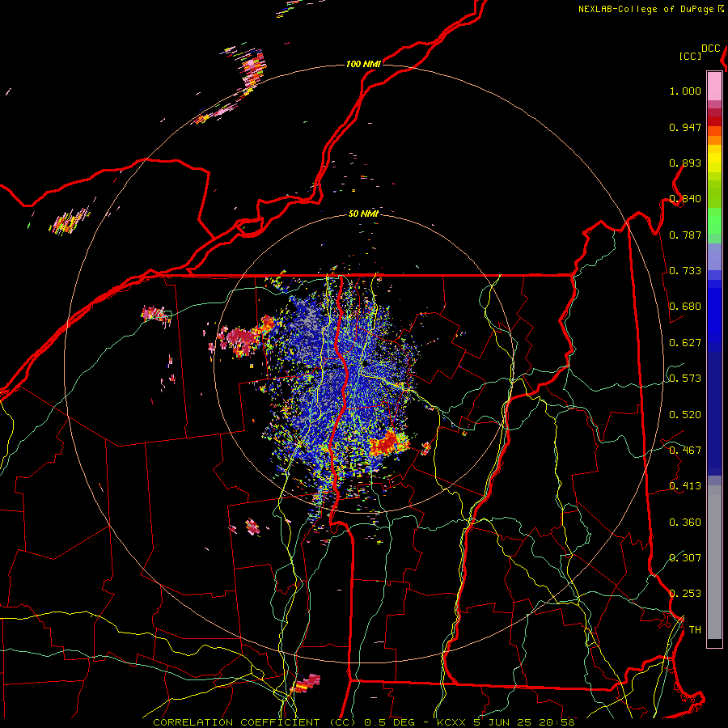Pick the periwinkle swatch on color bar
Screen dimensions: 728x728
click(x=714, y=256)
